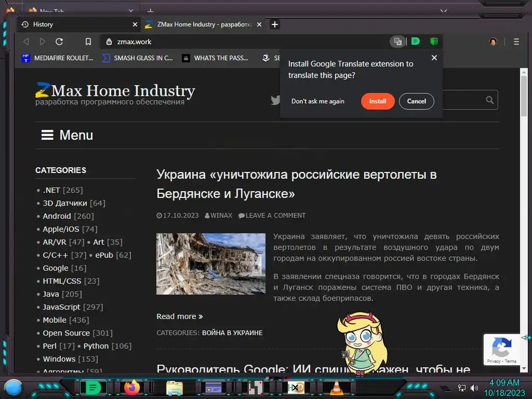
Task: Open a new tab with plus button
Action: click(x=275, y=24)
